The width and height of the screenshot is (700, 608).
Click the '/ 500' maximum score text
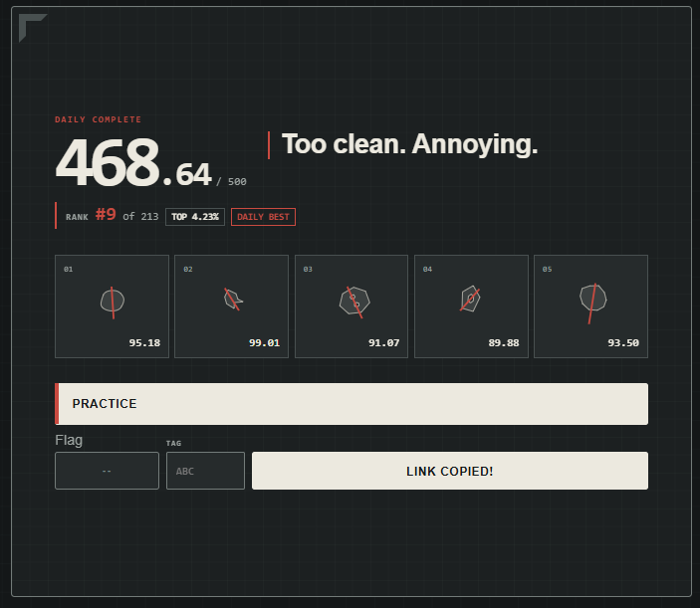[x=232, y=181]
